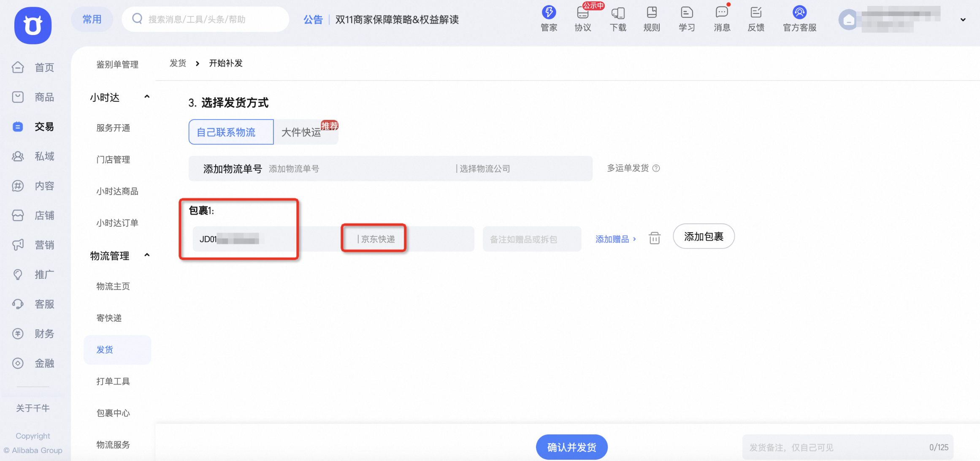Open 金融 financial services in sidebar
The height and width of the screenshot is (461, 980).
pyautogui.click(x=33, y=363)
